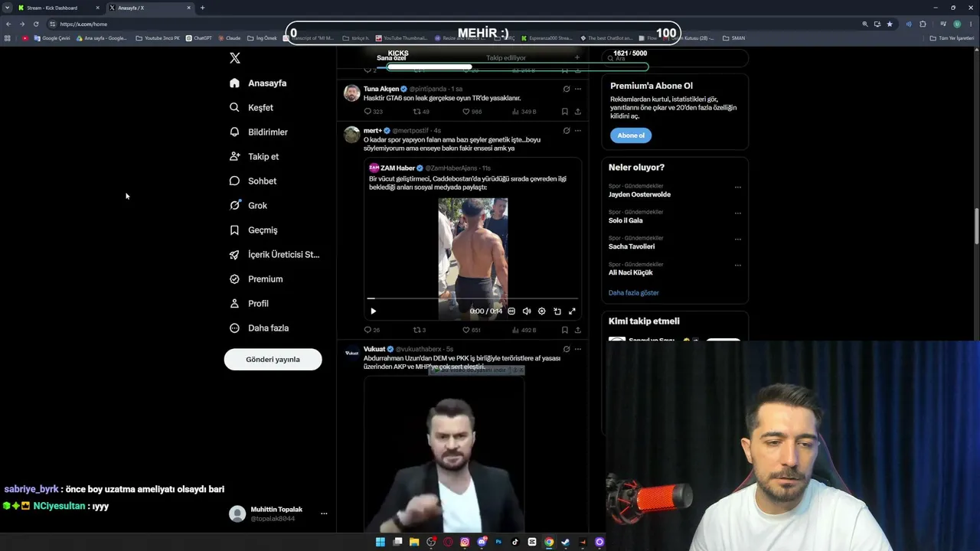This screenshot has width=980, height=551.
Task: Open Keşfet in the sidebar
Action: (x=251, y=107)
